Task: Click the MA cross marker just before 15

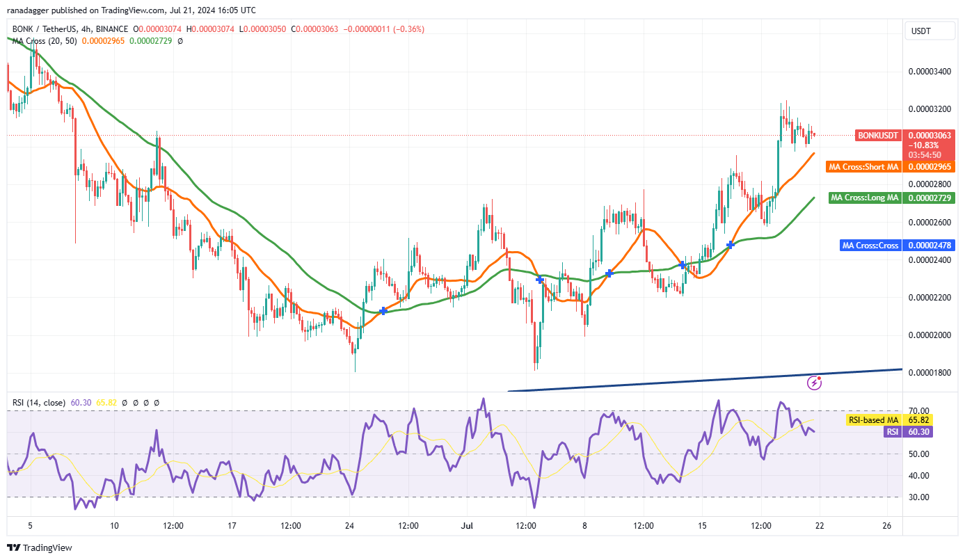Action: (683, 266)
